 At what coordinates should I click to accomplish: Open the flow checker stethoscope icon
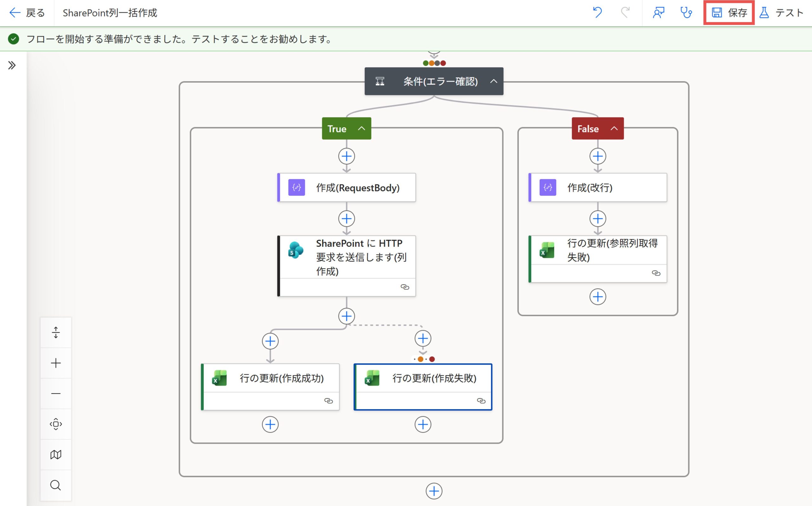click(686, 13)
